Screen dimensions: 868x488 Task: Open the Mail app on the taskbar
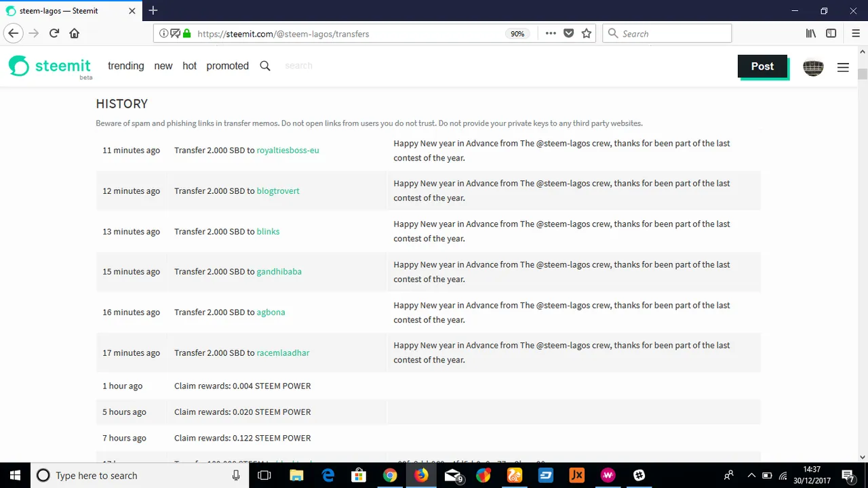(x=453, y=476)
